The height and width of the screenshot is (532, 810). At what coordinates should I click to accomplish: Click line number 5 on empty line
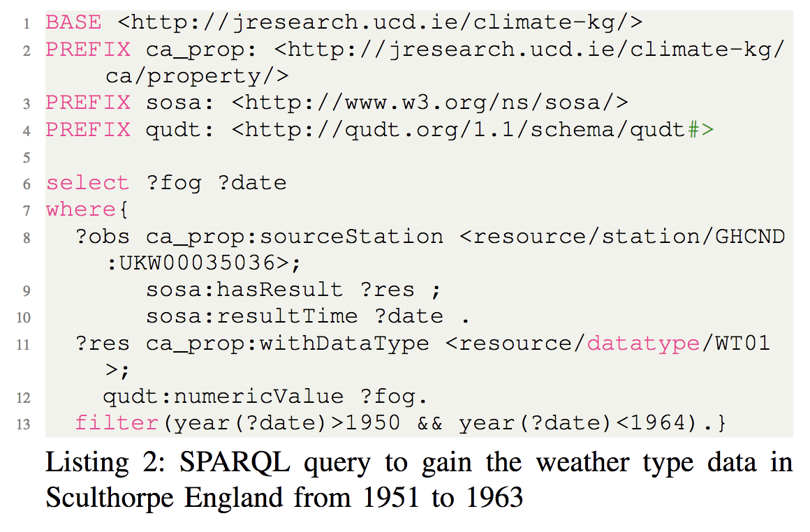(x=27, y=157)
